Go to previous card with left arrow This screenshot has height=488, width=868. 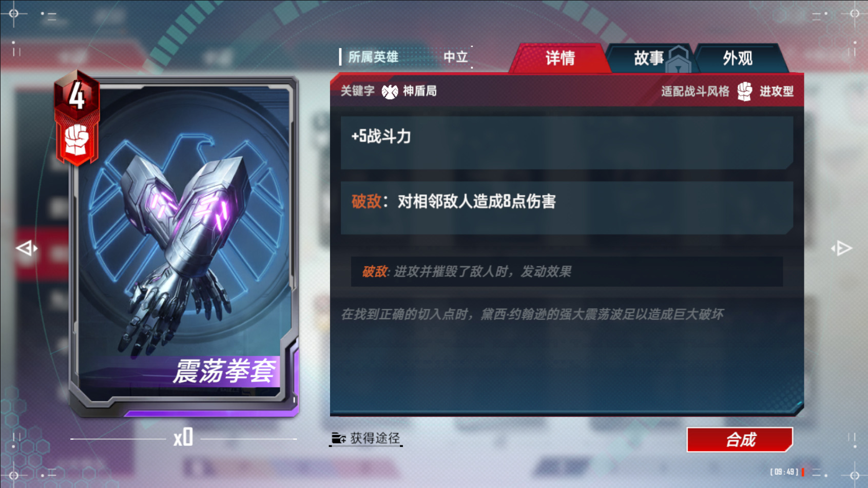[27, 249]
